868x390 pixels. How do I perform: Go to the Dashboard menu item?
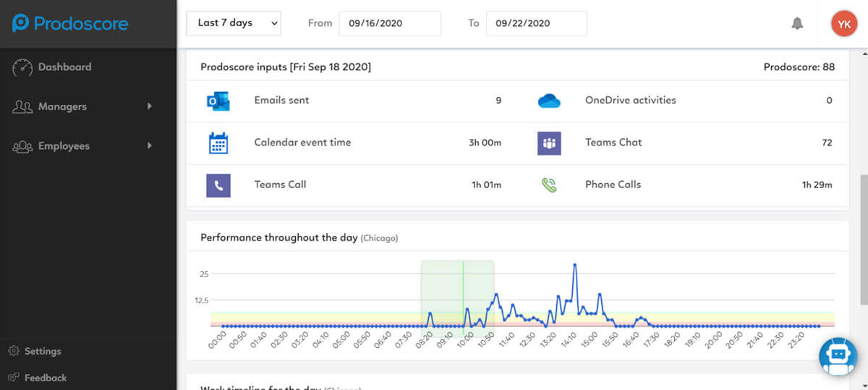tap(64, 67)
